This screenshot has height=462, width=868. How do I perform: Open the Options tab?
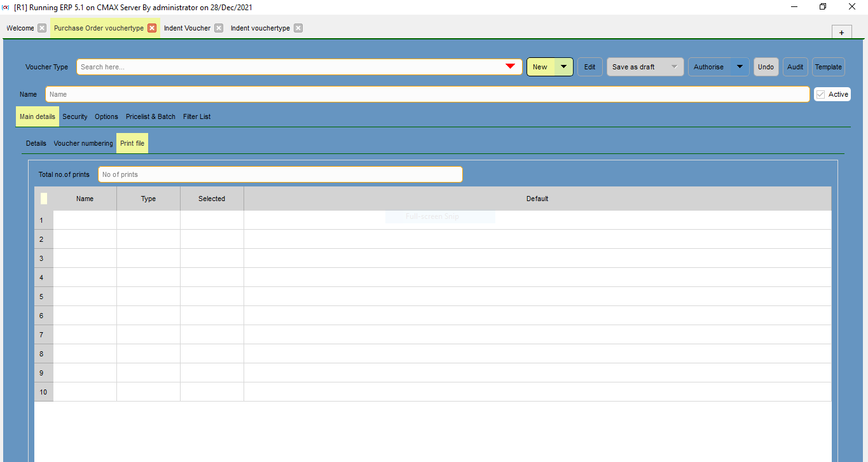[x=107, y=116]
